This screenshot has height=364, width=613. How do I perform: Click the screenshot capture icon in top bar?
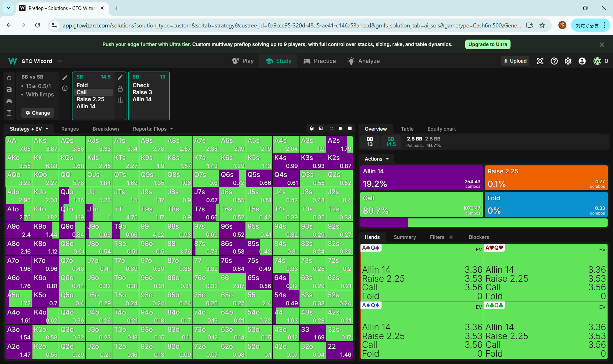[540, 61]
